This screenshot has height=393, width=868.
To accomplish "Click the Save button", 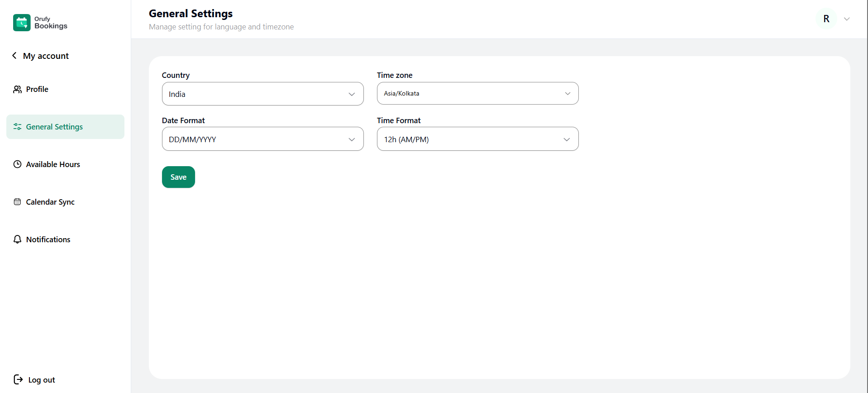I will coord(178,177).
